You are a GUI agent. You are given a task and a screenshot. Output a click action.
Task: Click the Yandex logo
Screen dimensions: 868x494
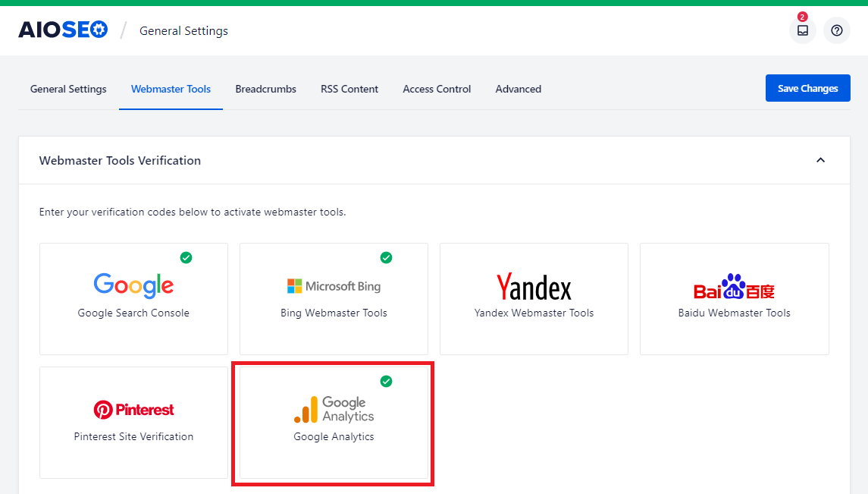(534, 287)
